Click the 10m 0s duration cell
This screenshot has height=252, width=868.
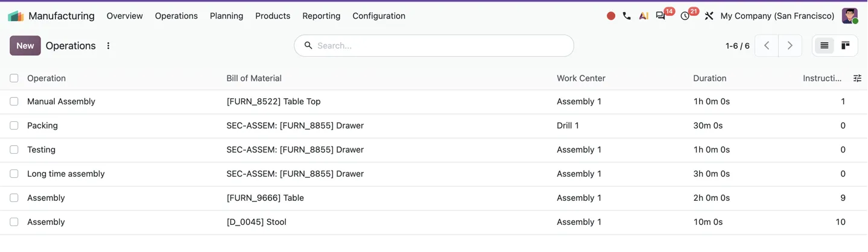click(708, 222)
